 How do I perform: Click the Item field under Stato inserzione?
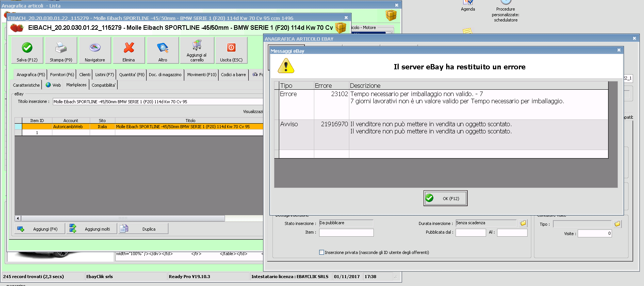pyautogui.click(x=346, y=232)
